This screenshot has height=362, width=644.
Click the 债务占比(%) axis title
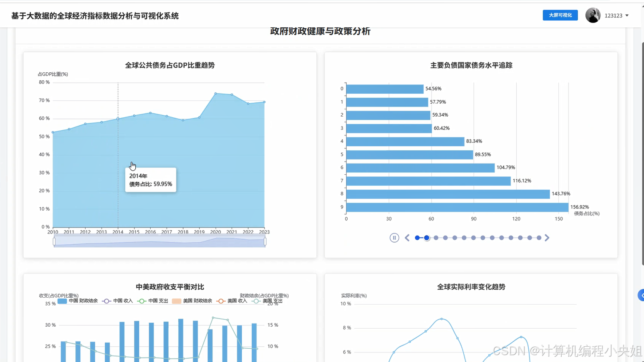pos(587,214)
